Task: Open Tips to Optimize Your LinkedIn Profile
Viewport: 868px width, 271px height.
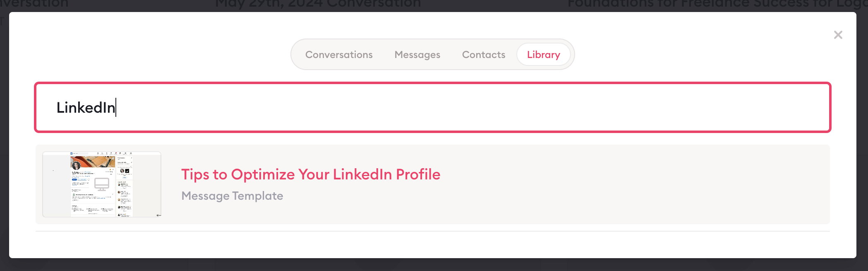Action: point(311,174)
